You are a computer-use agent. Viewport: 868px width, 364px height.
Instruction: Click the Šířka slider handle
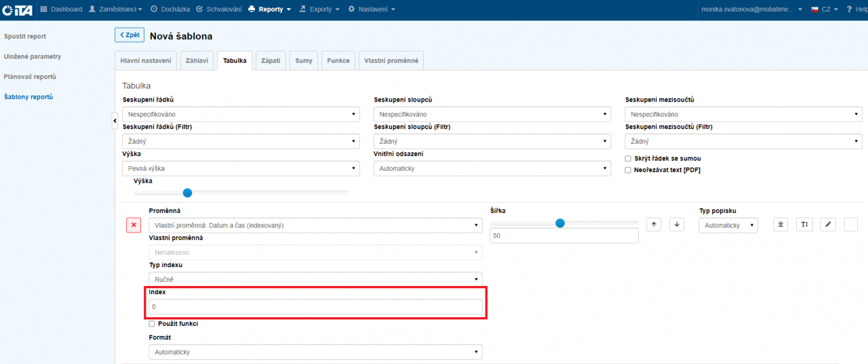[560, 223]
